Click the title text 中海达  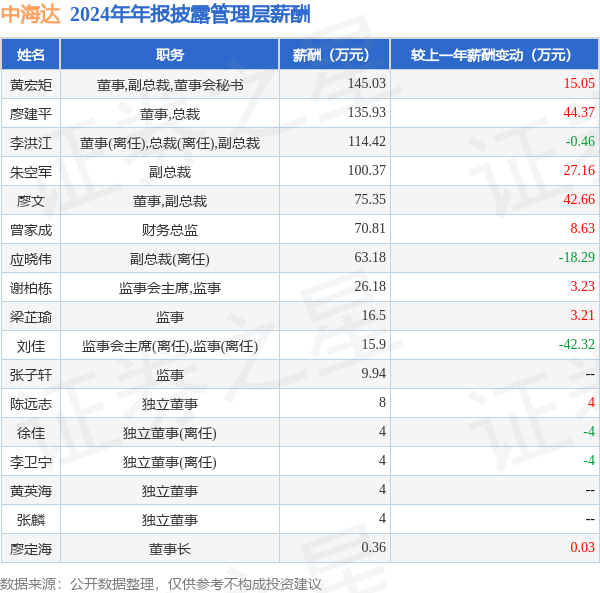point(30,15)
